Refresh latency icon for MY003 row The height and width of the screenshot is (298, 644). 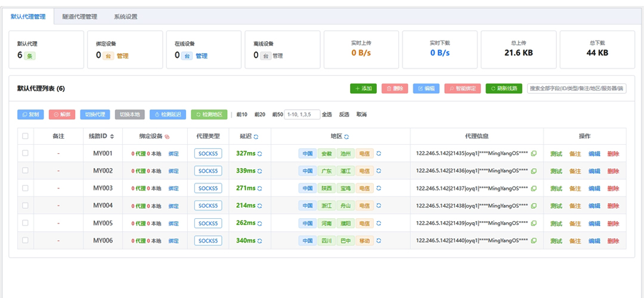pos(259,188)
